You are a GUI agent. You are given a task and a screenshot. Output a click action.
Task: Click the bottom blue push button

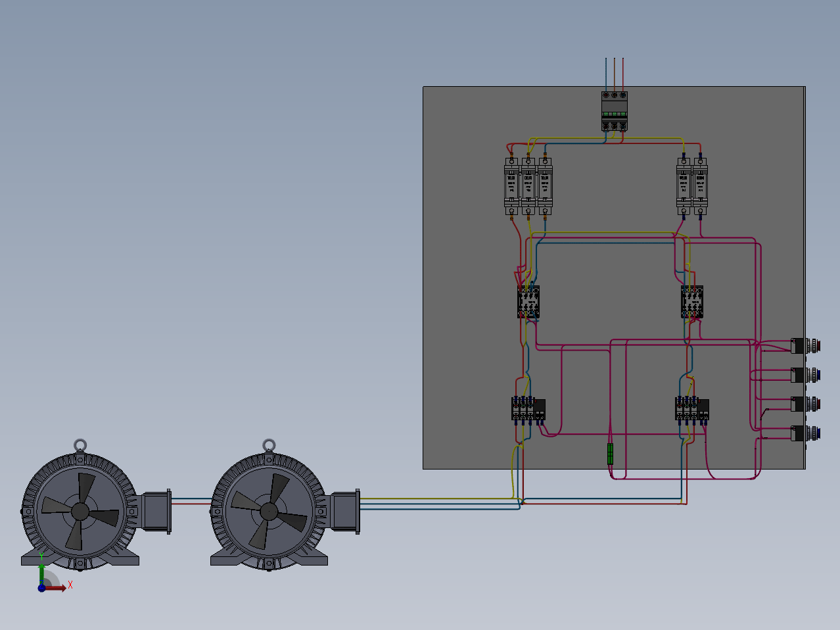[x=806, y=433]
